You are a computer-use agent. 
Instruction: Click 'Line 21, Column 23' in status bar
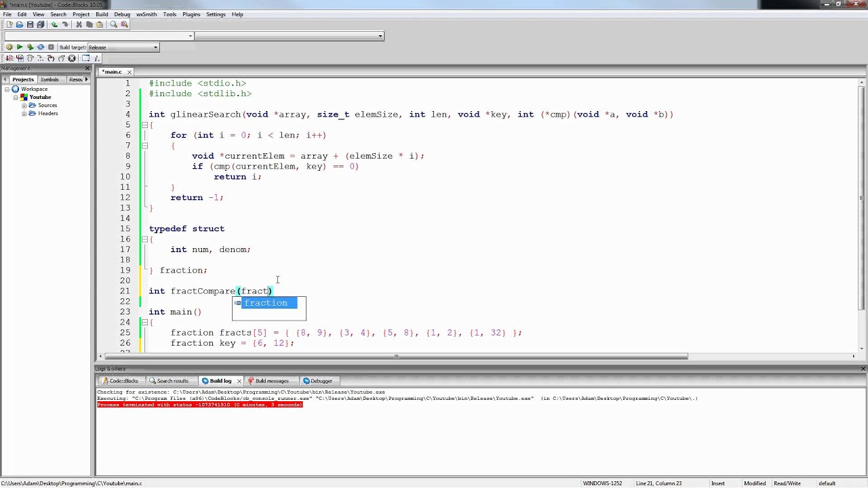pyautogui.click(x=658, y=483)
